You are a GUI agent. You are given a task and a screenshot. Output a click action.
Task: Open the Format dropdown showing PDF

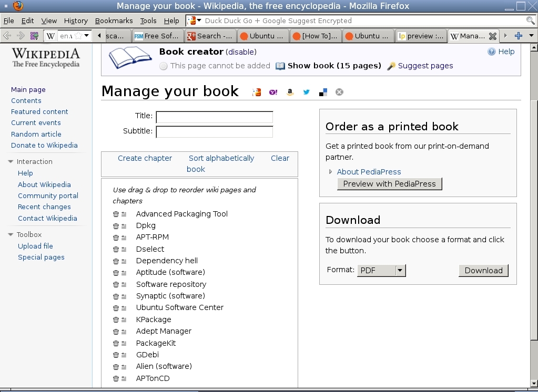[x=381, y=271]
